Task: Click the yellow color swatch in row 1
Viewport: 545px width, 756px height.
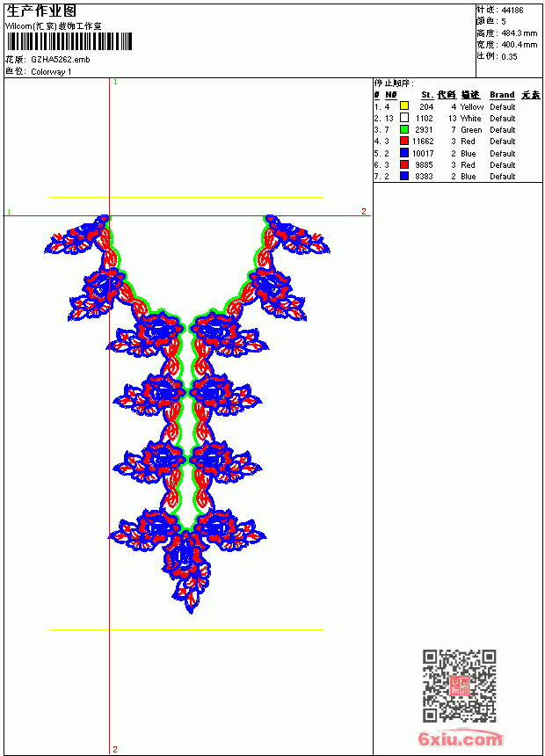Action: coord(404,106)
